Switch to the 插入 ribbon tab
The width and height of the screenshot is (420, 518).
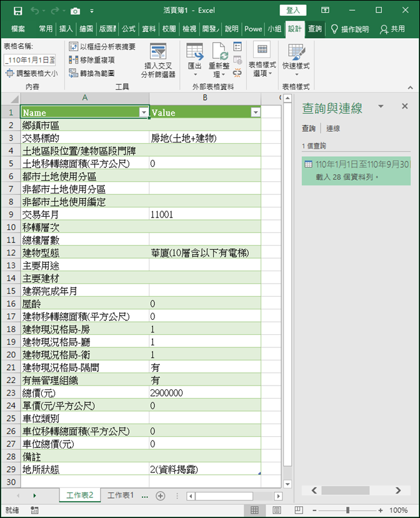tap(66, 29)
